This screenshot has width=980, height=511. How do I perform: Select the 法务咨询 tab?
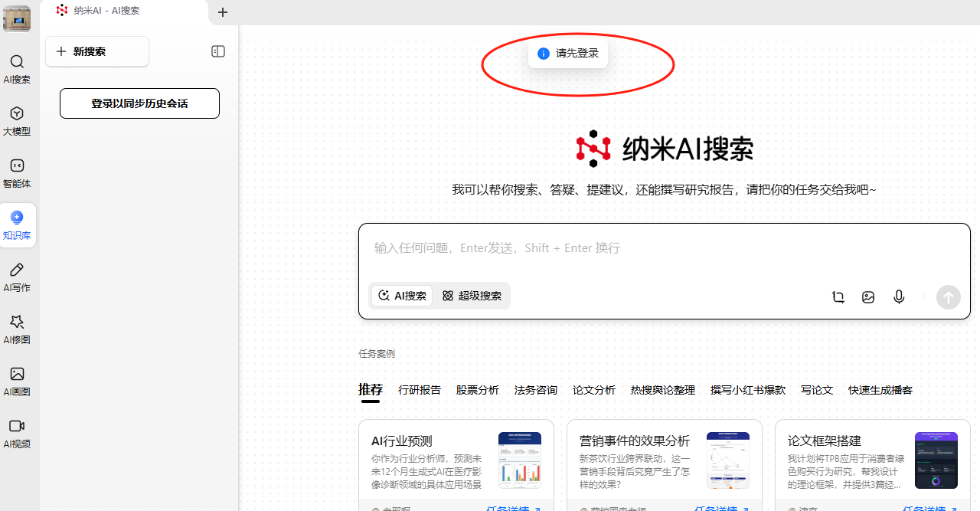[536, 390]
